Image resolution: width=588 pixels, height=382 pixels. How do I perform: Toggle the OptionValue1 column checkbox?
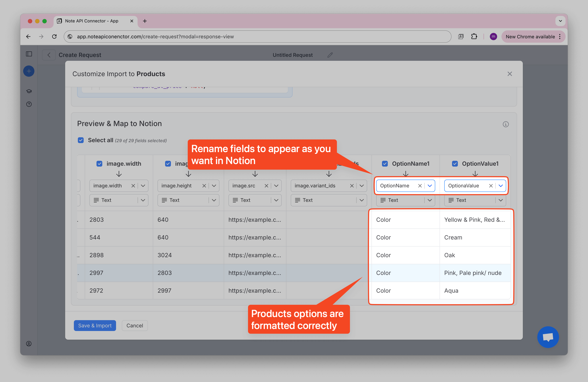pos(455,164)
